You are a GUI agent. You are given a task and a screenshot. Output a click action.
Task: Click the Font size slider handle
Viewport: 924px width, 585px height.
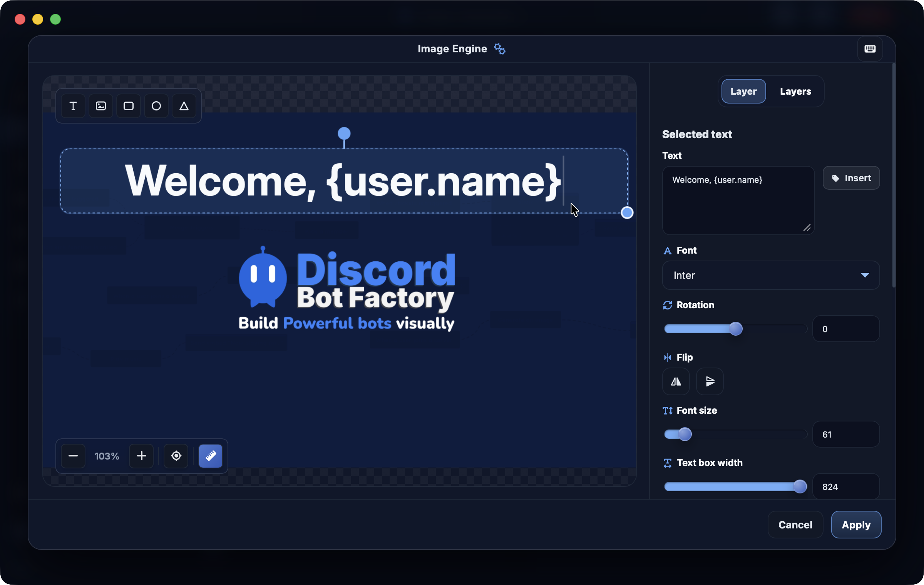tap(685, 434)
